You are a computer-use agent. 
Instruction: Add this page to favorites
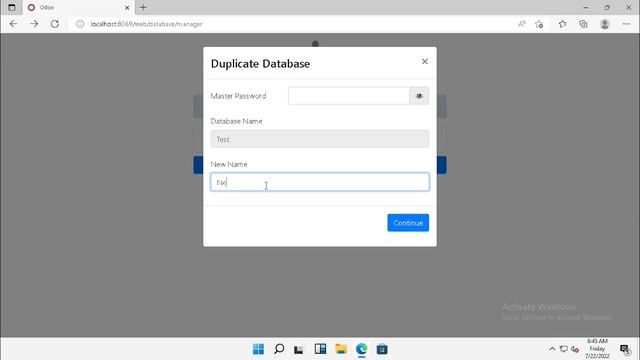pyautogui.click(x=539, y=24)
